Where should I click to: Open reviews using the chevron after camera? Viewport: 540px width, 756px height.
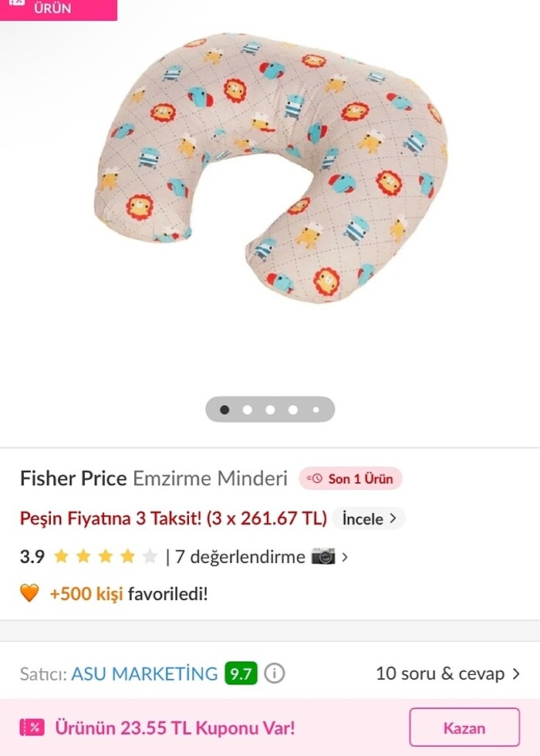[x=345, y=556]
